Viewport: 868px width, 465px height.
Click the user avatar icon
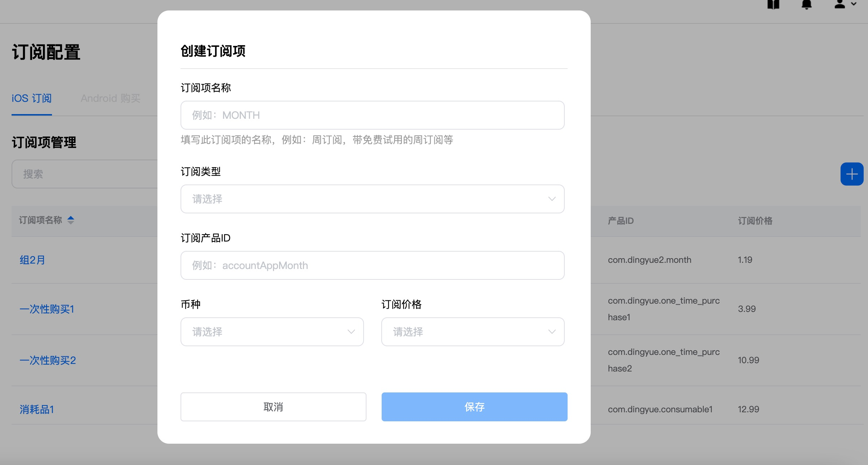coord(839,4)
